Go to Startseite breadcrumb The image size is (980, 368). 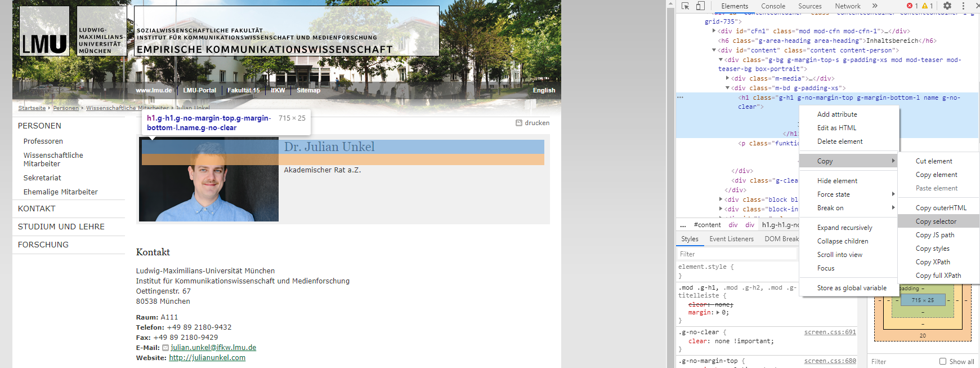(32, 108)
